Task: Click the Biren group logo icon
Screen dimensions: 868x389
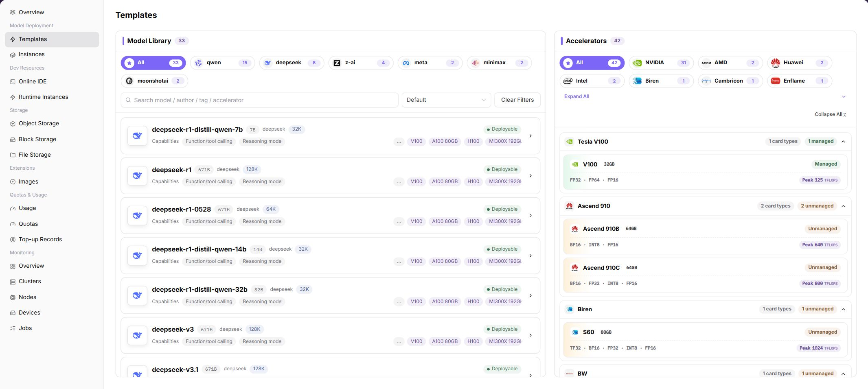Action: pos(569,309)
